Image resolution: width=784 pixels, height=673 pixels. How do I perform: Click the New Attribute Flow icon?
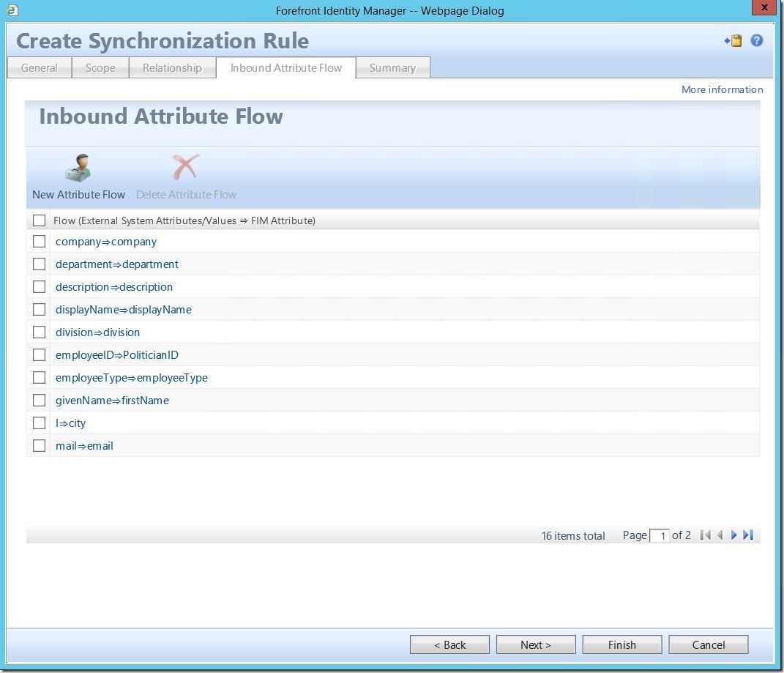coord(78,168)
